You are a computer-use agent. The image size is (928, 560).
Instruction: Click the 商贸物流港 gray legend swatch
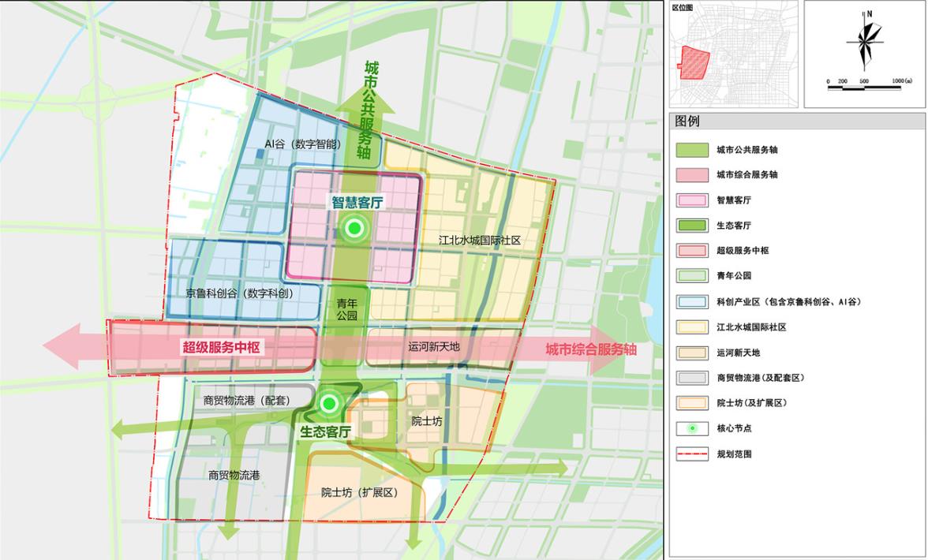691,378
